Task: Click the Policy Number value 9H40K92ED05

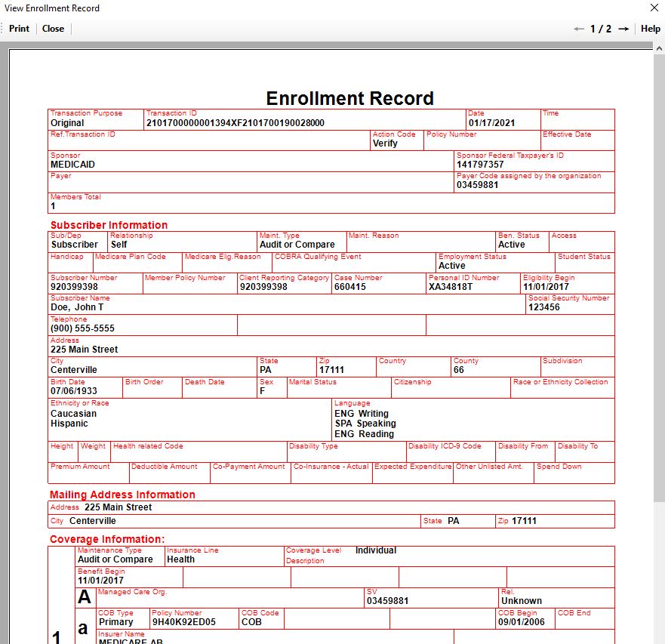Action: coord(184,622)
